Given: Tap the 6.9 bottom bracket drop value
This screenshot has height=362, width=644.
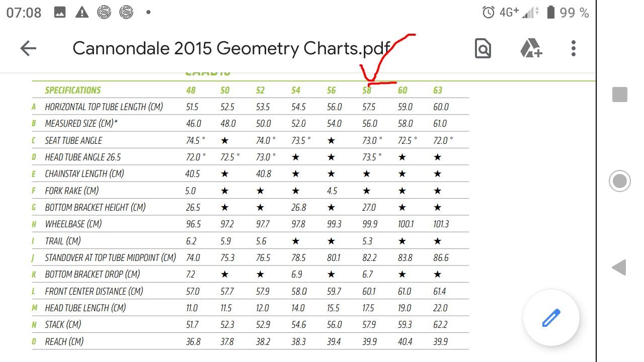Looking at the screenshot, I should coord(297,275).
